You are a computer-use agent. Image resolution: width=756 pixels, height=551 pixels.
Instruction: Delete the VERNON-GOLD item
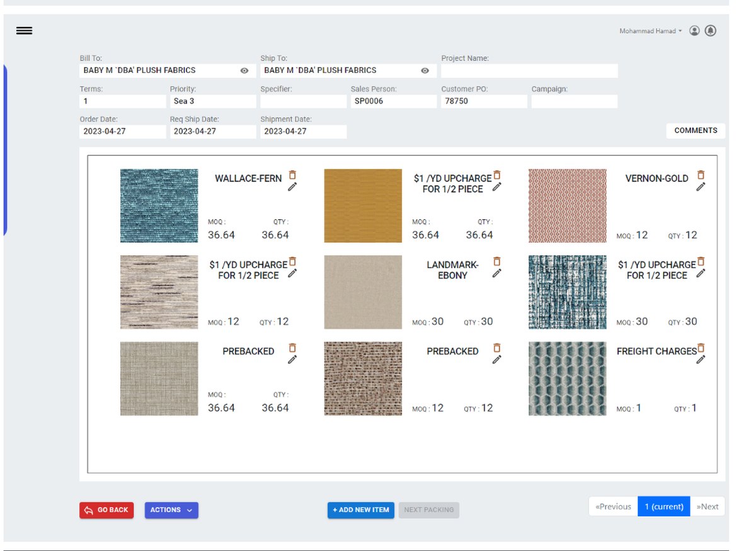(701, 175)
